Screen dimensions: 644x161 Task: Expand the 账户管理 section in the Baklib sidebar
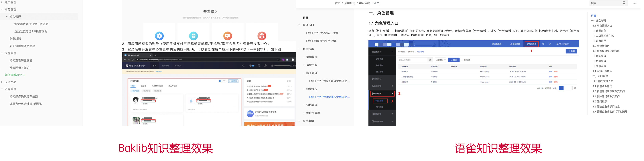click(2, 2)
